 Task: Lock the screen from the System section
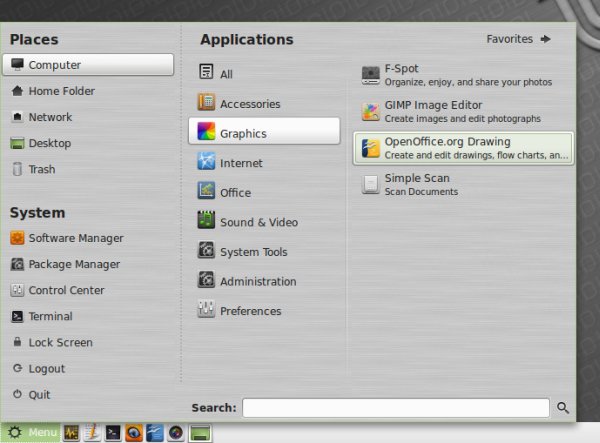click(60, 342)
